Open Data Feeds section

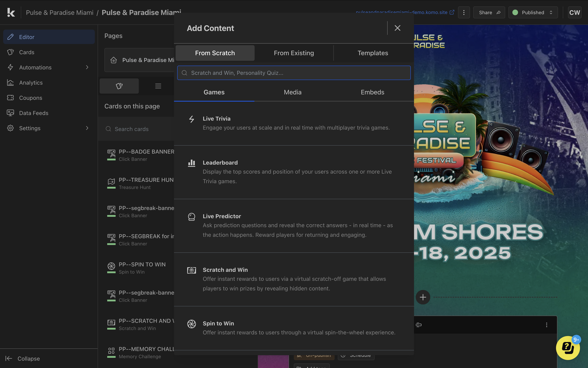click(x=34, y=113)
